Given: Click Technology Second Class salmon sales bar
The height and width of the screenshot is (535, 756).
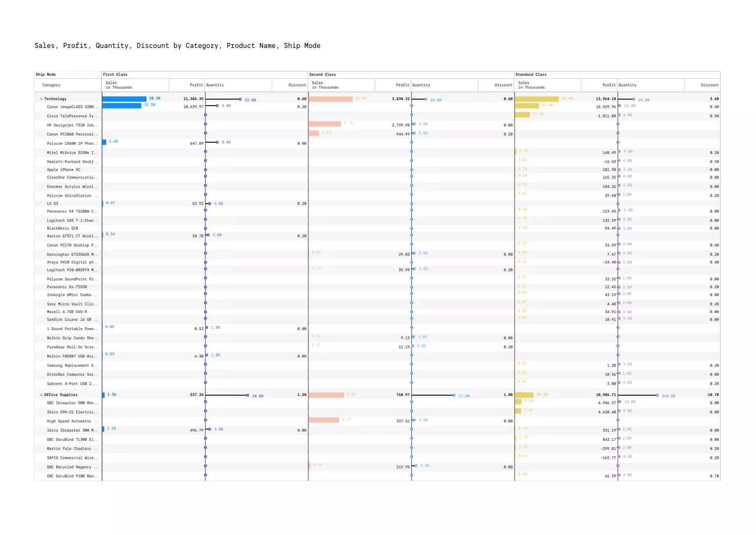Looking at the screenshot, I should pyautogui.click(x=330, y=99).
